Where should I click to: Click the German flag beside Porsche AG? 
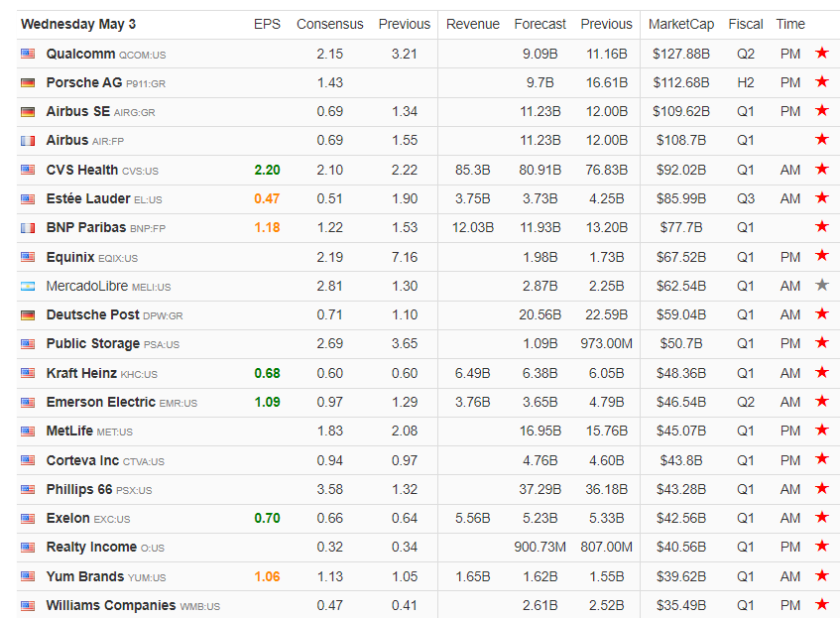point(28,83)
